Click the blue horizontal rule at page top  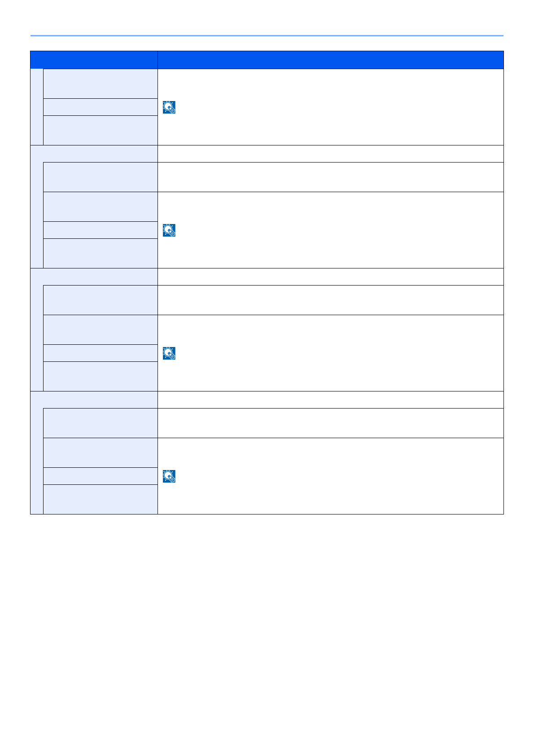tap(267, 35)
